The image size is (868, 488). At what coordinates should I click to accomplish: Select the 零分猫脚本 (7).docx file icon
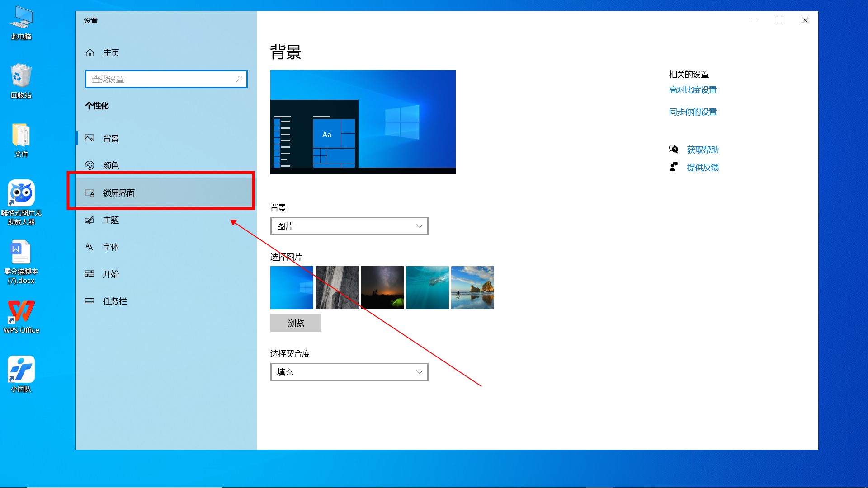pyautogui.click(x=21, y=262)
